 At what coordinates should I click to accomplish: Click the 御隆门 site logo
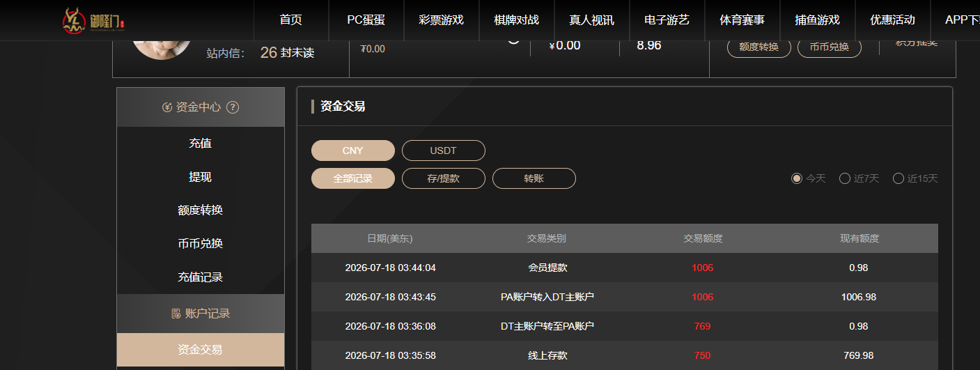pos(94,21)
